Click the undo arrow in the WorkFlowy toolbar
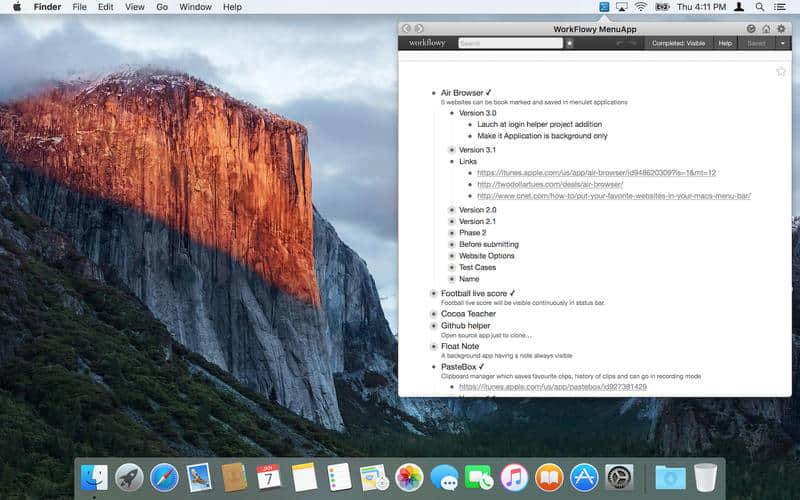Image resolution: width=800 pixels, height=500 pixels. tap(619, 43)
